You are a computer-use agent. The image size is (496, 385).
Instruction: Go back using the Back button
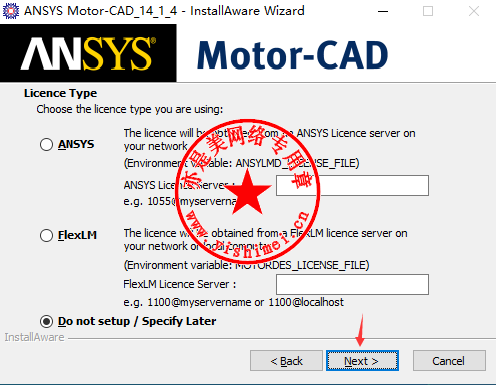pyautogui.click(x=286, y=361)
